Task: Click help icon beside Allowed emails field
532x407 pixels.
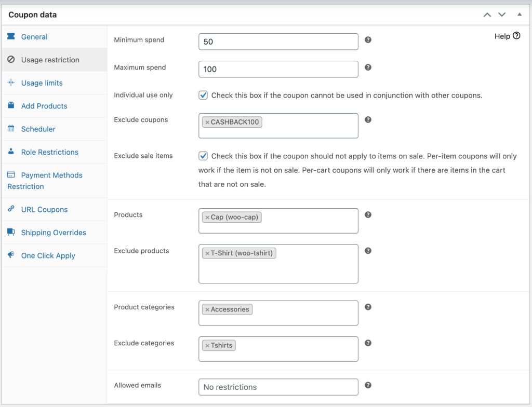Action: (368, 385)
